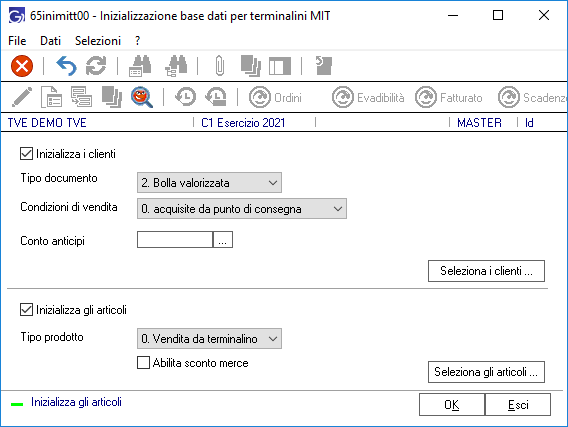Screen dimensions: 568x427
Task: Open the Dati menu
Action: [50, 41]
